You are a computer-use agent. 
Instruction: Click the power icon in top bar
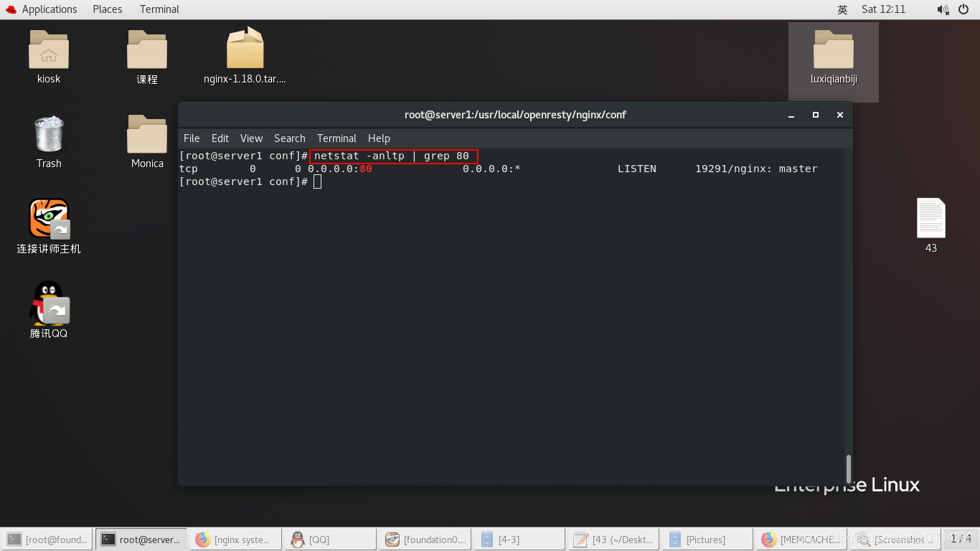pyautogui.click(x=963, y=9)
